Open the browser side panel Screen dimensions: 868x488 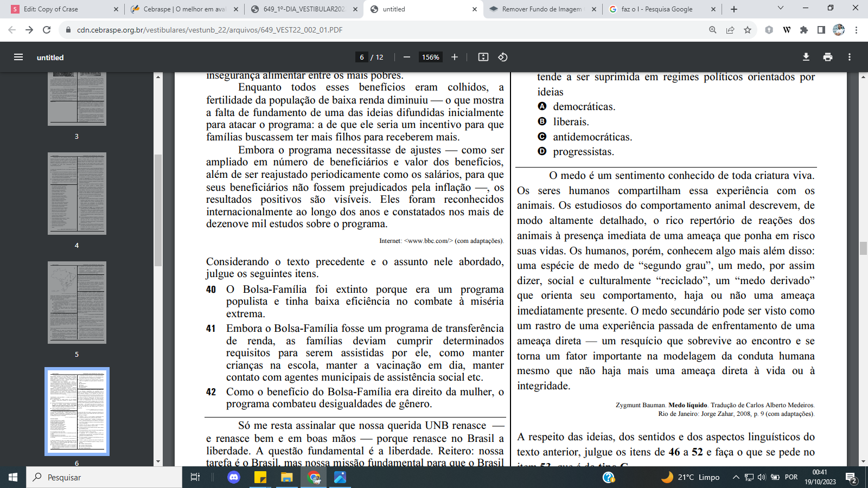(x=821, y=30)
